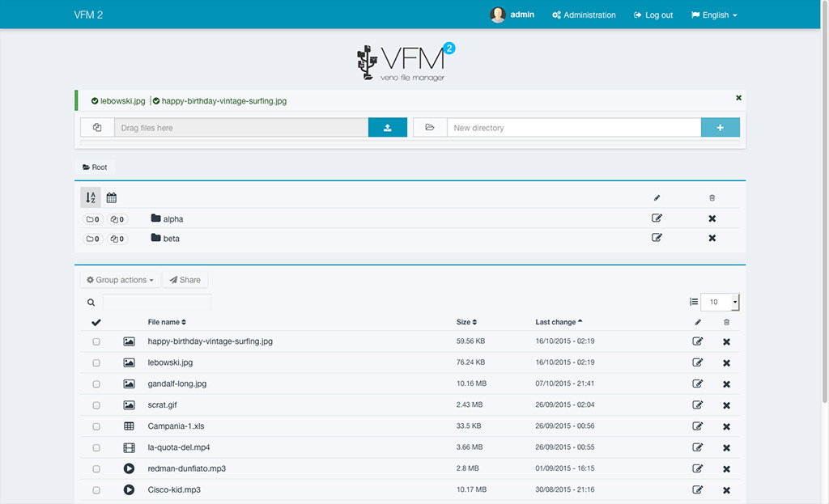Play the redman-dunflato.mp3 audio
Image resolution: width=829 pixels, height=504 pixels.
(x=129, y=468)
